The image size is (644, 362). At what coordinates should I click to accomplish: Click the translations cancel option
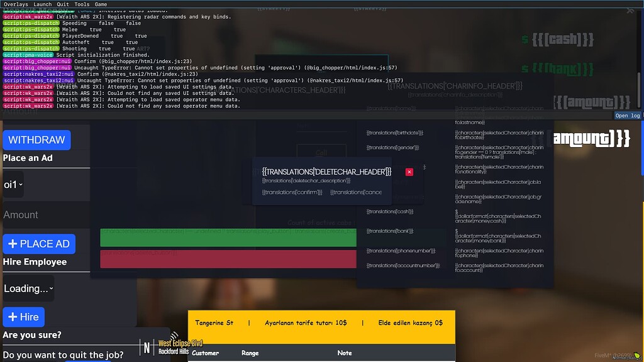tap(356, 192)
